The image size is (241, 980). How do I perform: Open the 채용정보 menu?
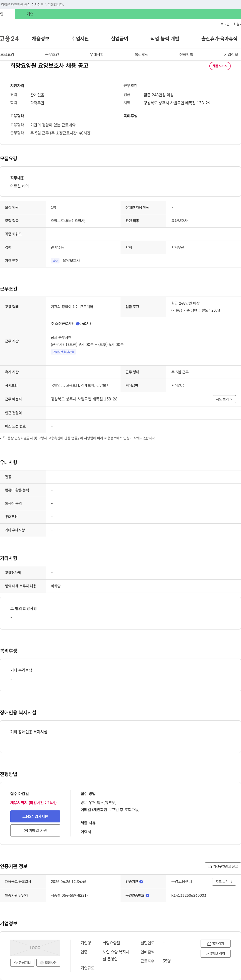tap(40, 39)
